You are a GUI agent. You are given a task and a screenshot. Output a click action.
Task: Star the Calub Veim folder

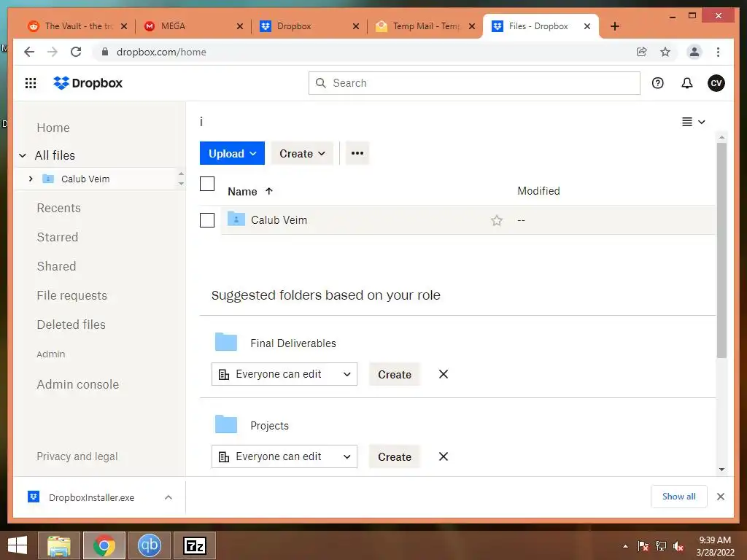496,220
